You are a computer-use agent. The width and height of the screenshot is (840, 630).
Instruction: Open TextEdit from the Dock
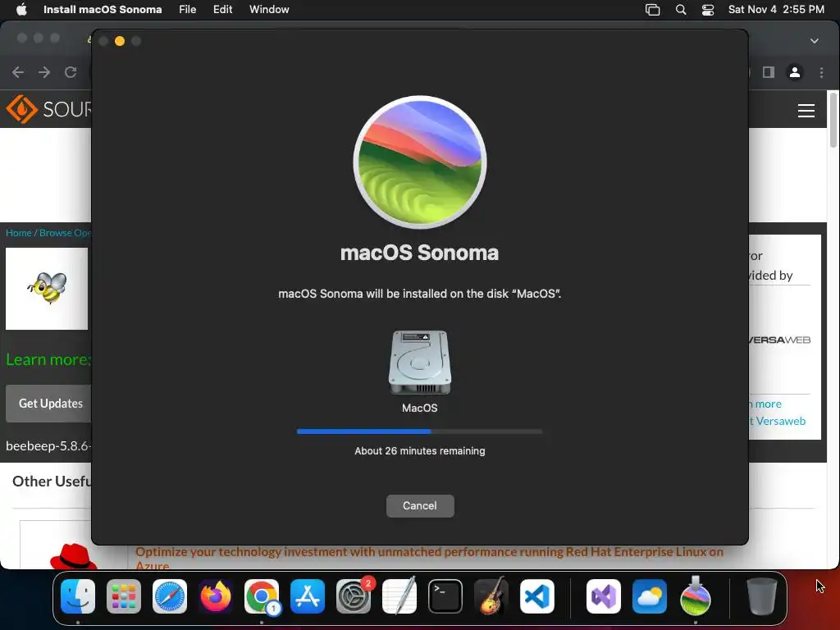point(399,596)
